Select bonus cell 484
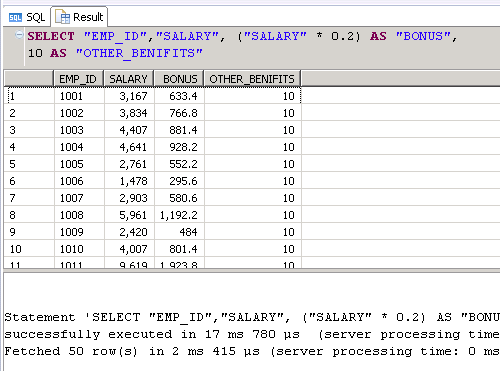 [x=179, y=232]
